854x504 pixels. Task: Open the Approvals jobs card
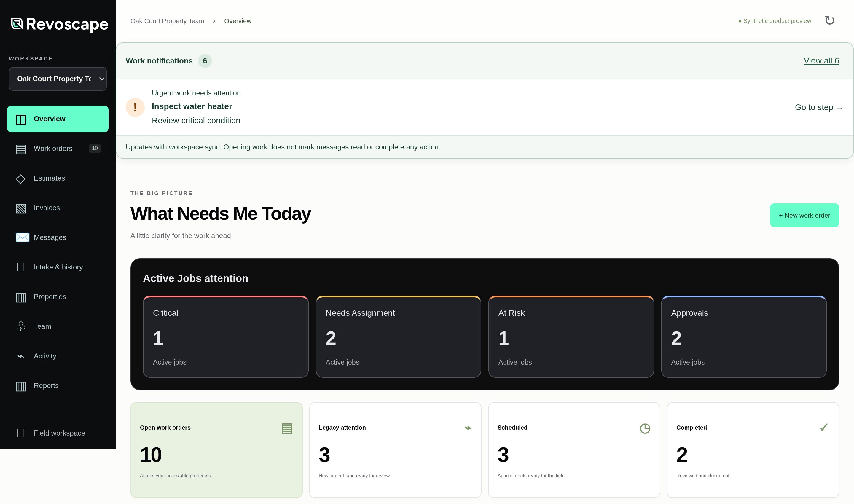744,336
